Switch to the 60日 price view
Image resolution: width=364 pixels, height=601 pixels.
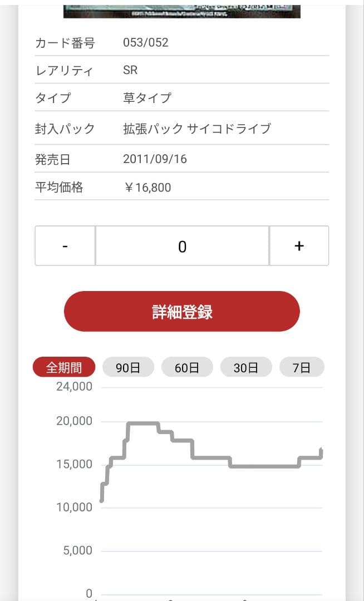point(187,367)
